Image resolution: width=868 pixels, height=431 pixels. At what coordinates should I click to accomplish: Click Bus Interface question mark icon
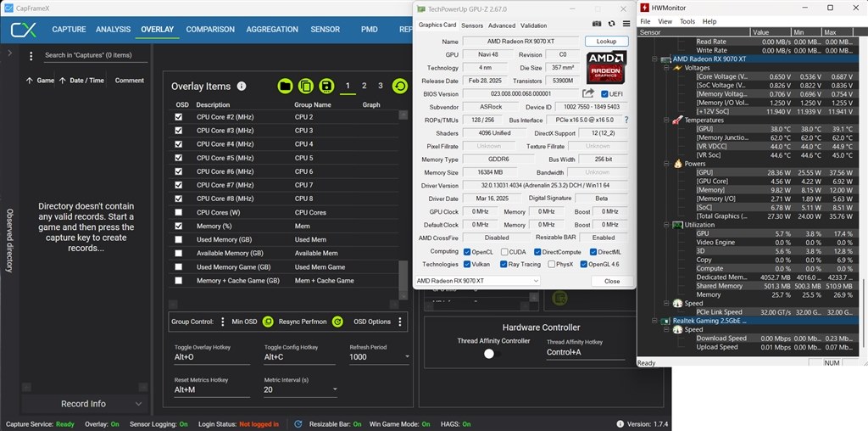coord(626,120)
